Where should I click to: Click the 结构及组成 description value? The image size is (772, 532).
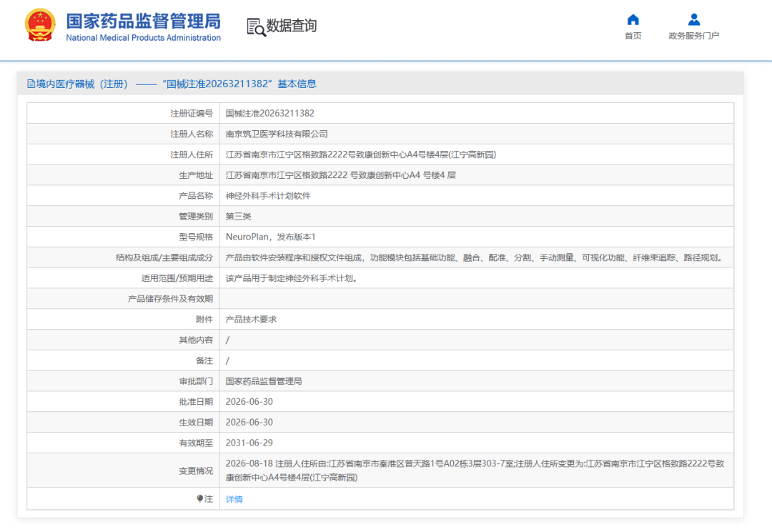click(x=474, y=257)
